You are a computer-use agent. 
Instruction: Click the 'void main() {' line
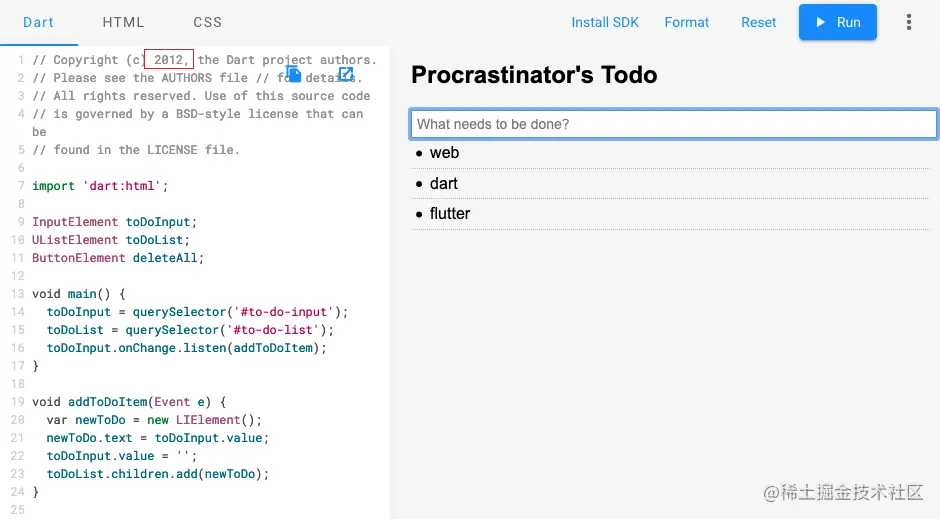[79, 294]
